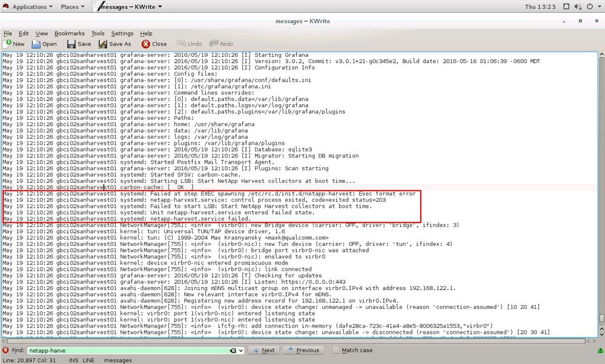Click the display icon in top panel

coord(566,7)
